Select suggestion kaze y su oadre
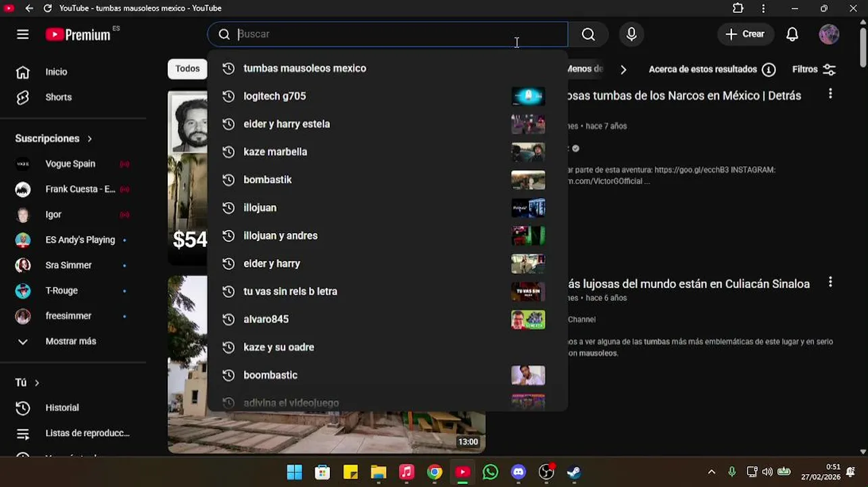 coord(387,347)
